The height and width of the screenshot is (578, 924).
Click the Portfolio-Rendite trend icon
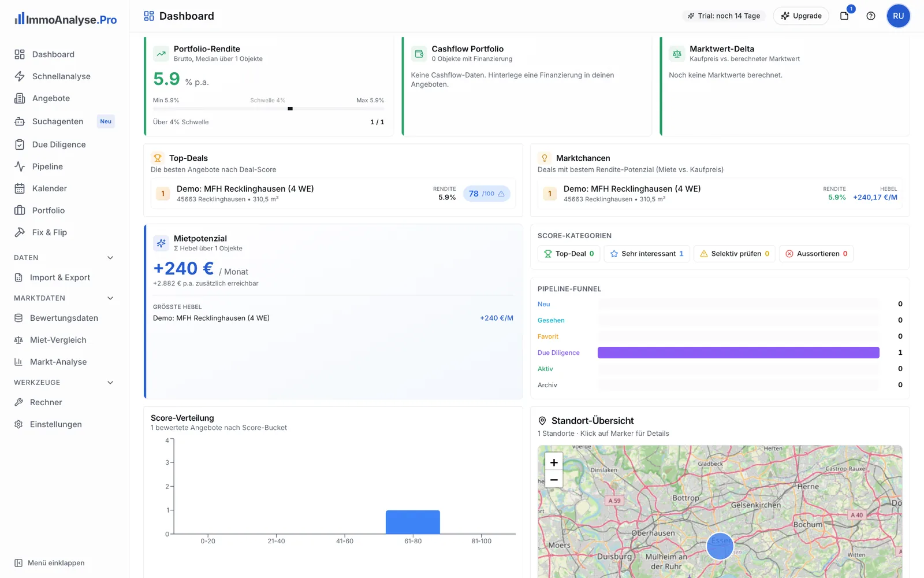pos(161,54)
